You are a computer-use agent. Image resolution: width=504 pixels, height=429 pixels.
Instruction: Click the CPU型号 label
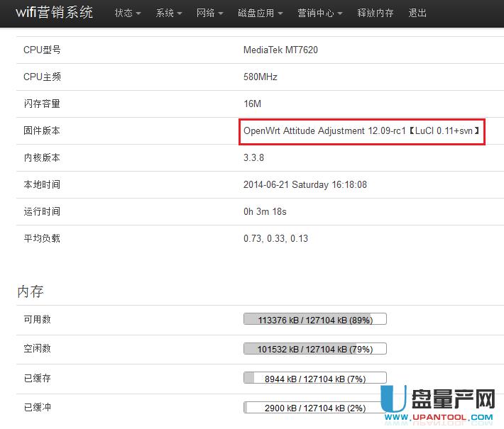[42, 50]
